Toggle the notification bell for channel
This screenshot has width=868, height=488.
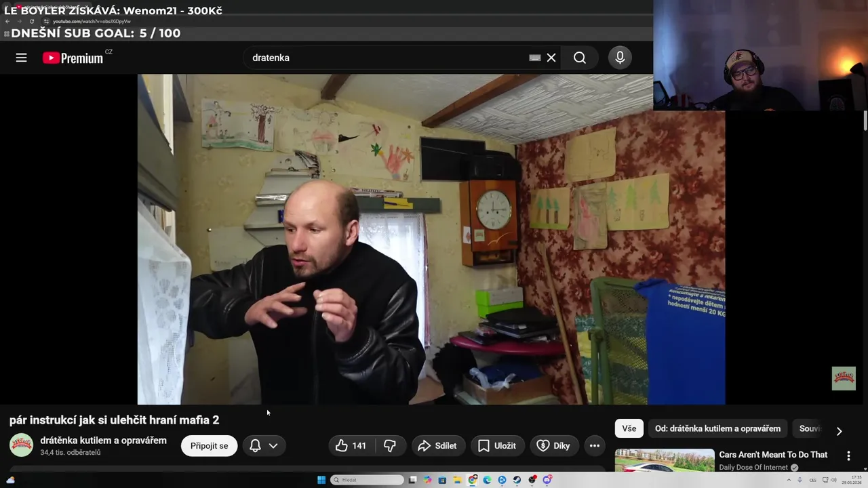[255, 445]
